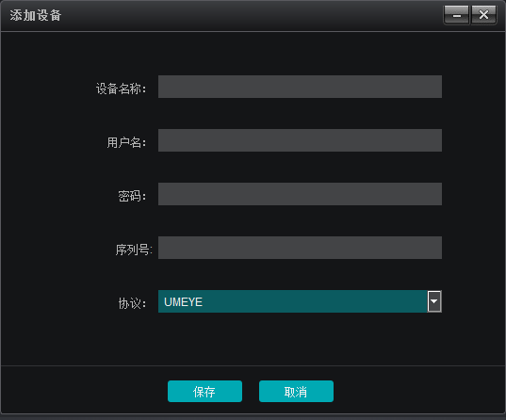Select the UMEYE protocol combo box text
Screen dimensions: 506x420
click(183, 302)
